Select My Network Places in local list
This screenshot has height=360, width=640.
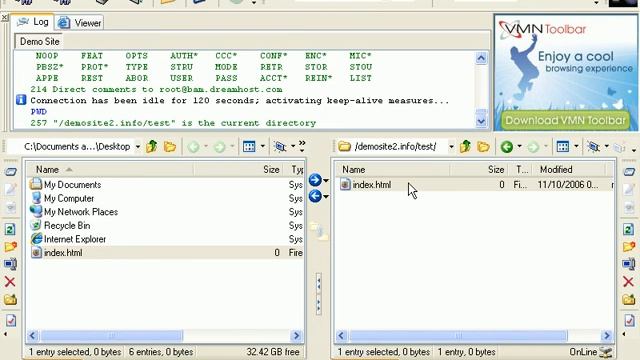pos(81,212)
